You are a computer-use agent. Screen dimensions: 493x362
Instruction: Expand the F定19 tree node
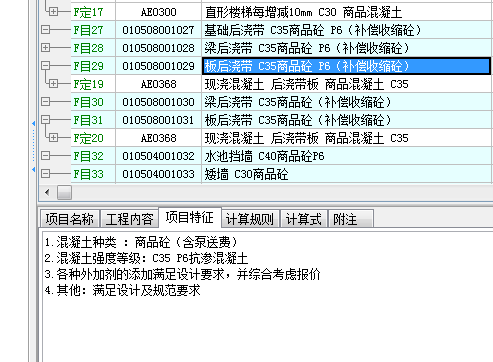53,84
